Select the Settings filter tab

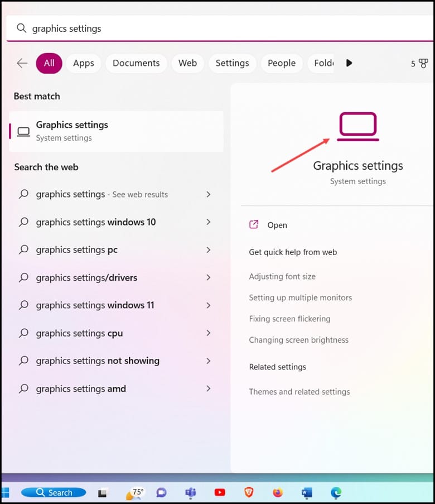tap(232, 63)
